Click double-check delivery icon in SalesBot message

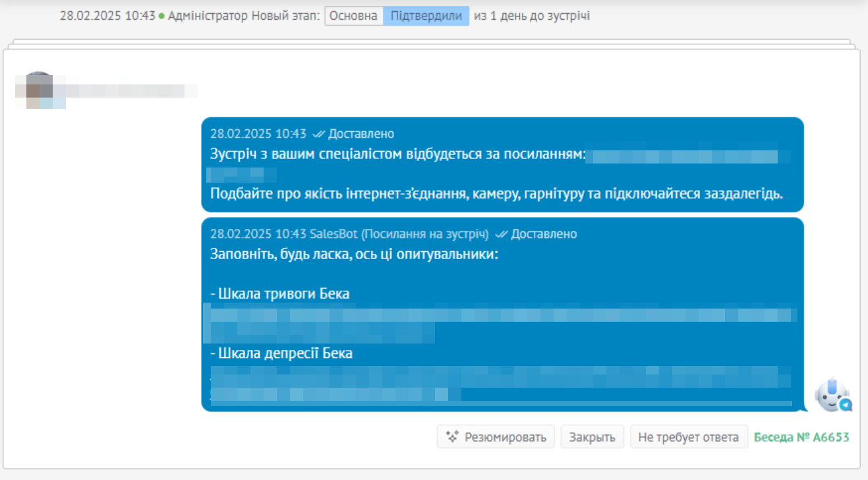501,234
